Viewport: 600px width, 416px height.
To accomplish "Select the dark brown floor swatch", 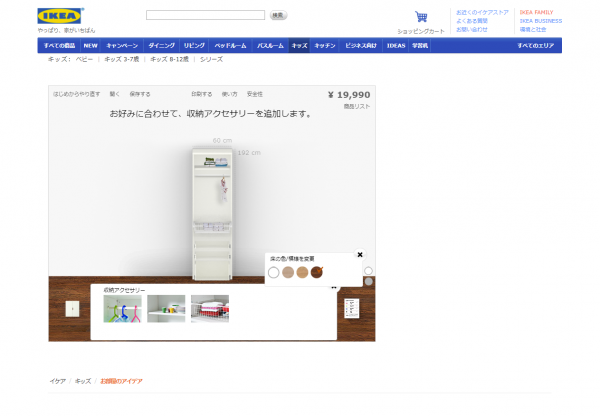I will tap(317, 272).
